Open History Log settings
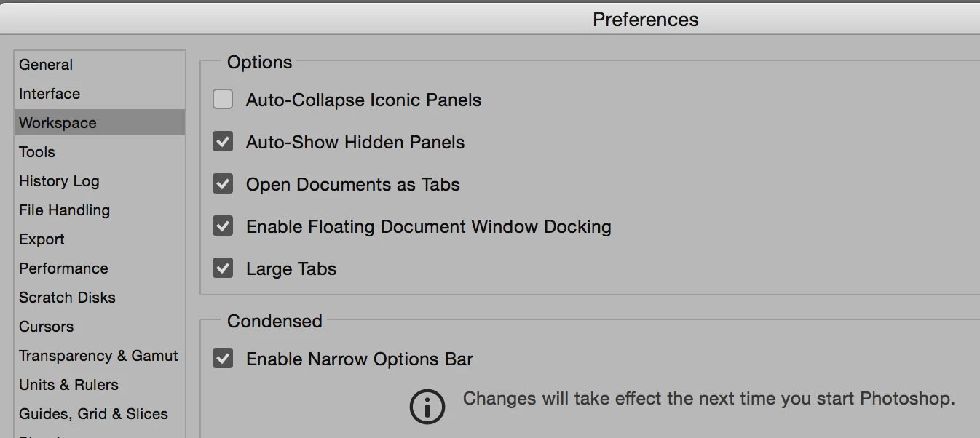Screen dimensions: 980x438 click(59, 181)
